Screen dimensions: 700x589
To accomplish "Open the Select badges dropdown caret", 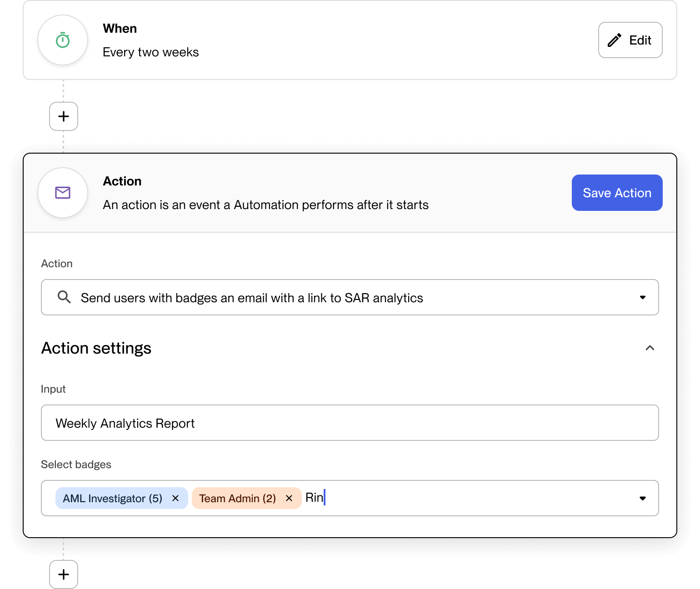I will tap(643, 498).
